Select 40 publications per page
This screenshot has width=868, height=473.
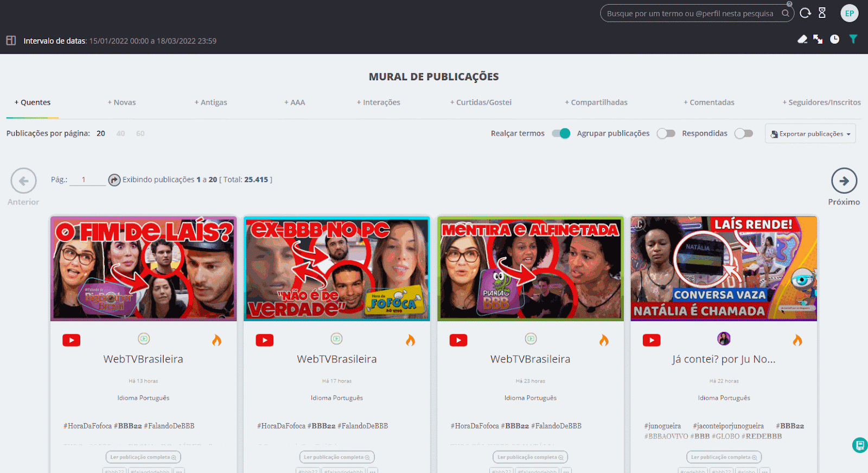[120, 133]
